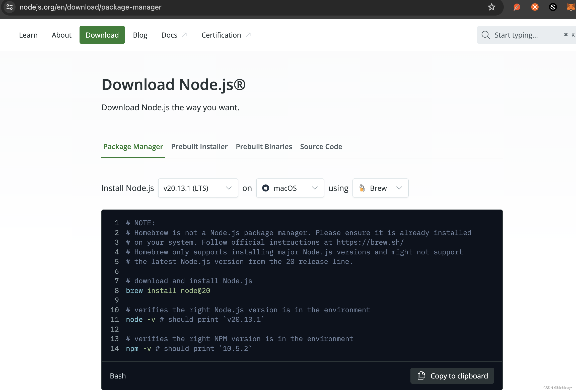576x392 pixels.
Task: Switch to the Prebuilt Installer tab
Action: tap(199, 147)
